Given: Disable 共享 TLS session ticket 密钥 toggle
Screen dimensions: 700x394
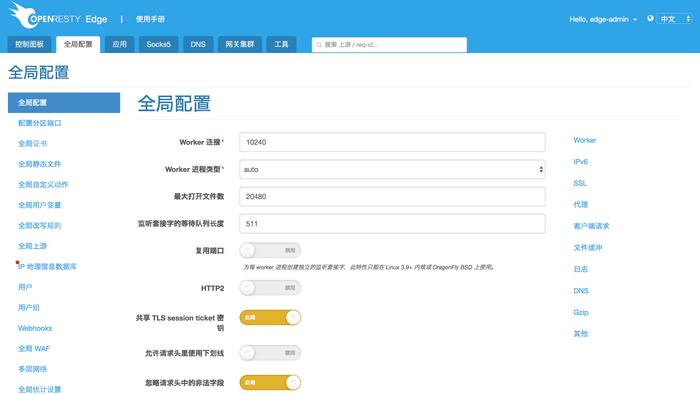Looking at the screenshot, I should click(270, 318).
